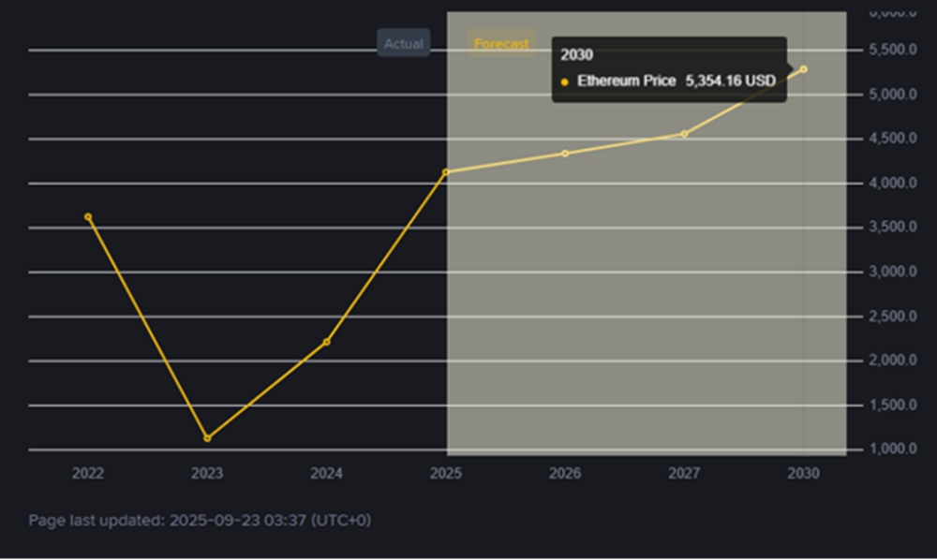Click the 2030 forecast data point
The width and height of the screenshot is (937, 560).
pyautogui.click(x=803, y=69)
